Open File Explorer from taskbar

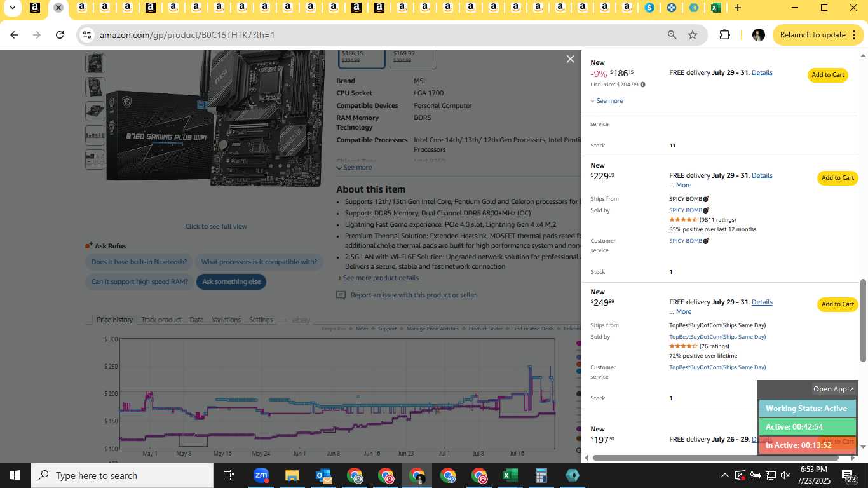click(292, 475)
